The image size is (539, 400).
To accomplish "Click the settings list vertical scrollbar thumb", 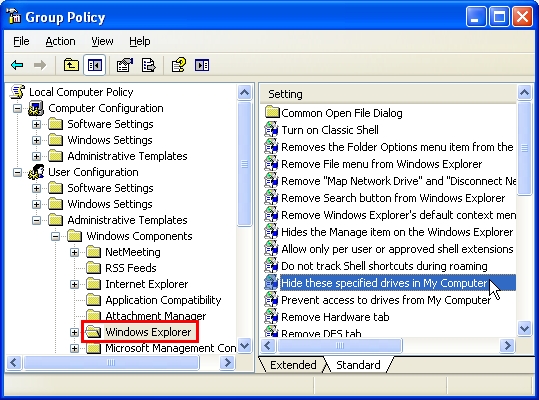I will click(525, 148).
